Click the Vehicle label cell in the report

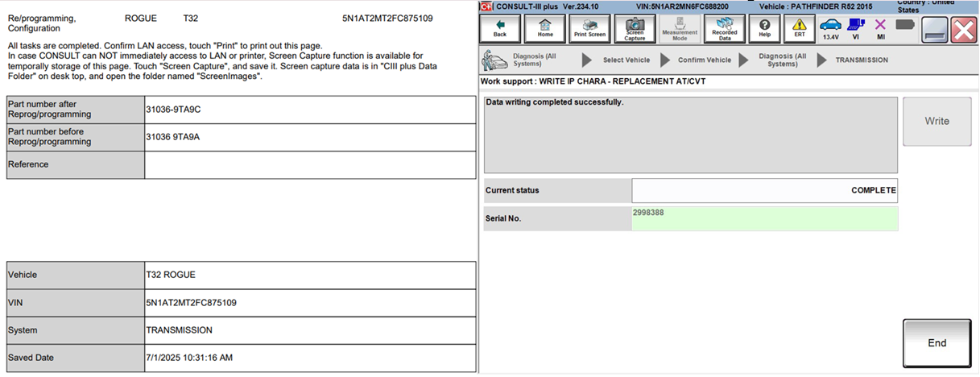click(x=76, y=275)
